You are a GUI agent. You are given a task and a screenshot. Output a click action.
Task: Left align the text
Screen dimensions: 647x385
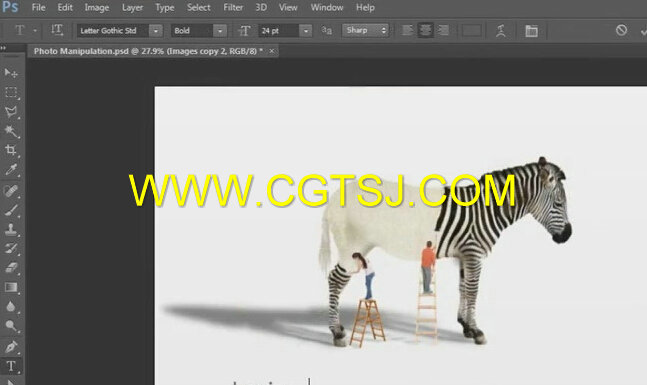[x=407, y=30]
